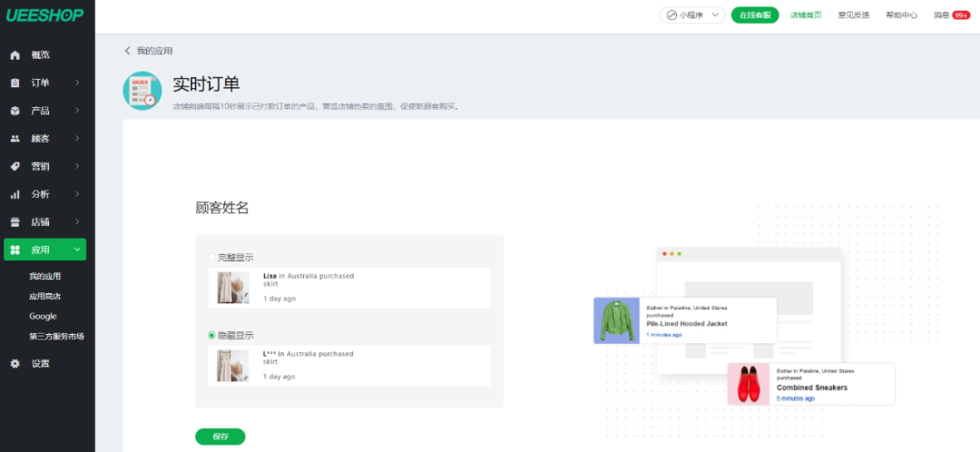Click the 顾客 people icon
980x452 pixels.
tap(15, 138)
